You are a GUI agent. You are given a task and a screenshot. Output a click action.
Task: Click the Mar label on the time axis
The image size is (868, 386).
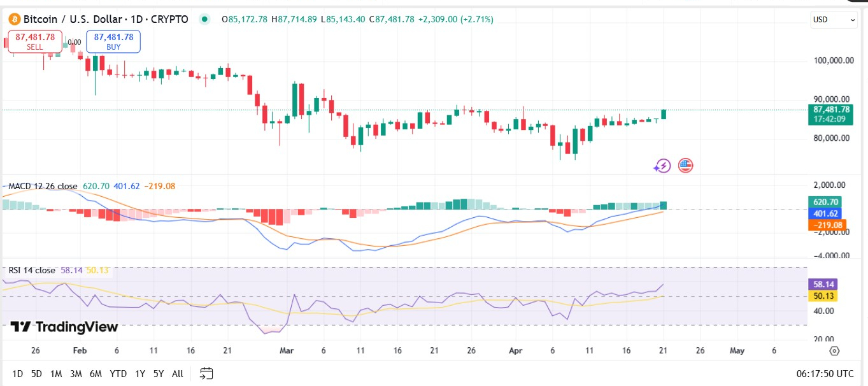coord(287,350)
